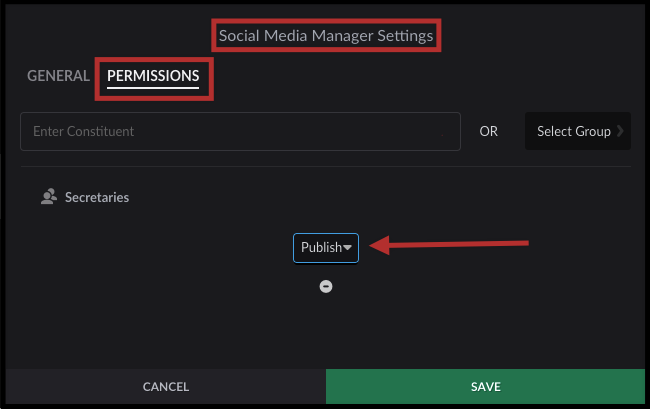
Task: Click the Social Media Manager Settings title
Action: point(326,36)
